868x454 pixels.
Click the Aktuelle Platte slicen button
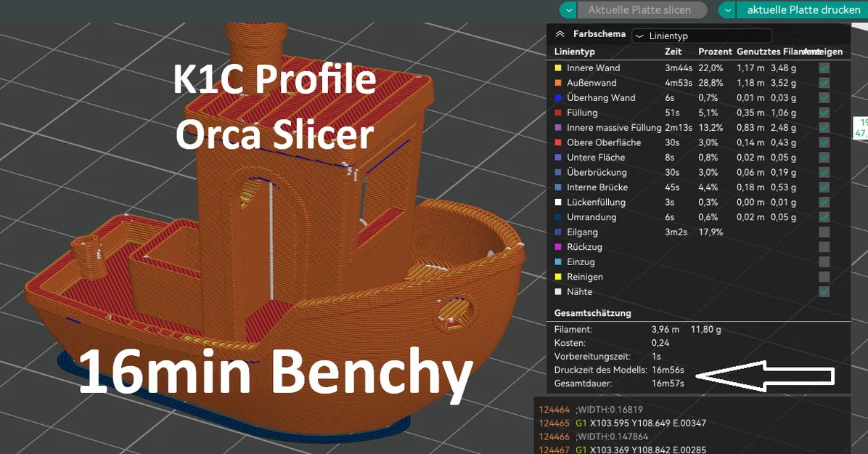click(x=642, y=10)
